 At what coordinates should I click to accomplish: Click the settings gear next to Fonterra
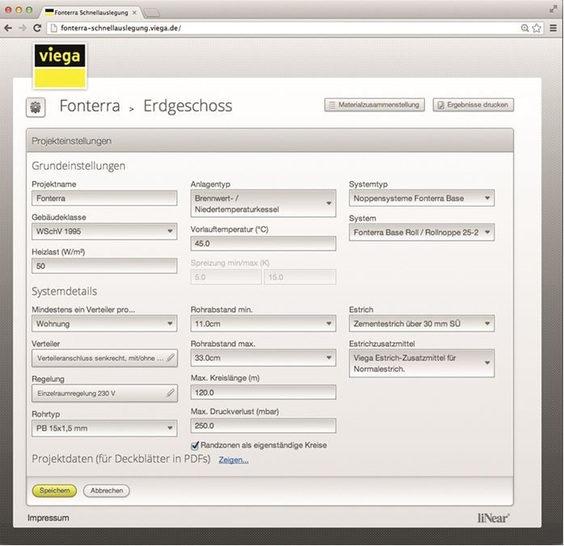coord(36,107)
